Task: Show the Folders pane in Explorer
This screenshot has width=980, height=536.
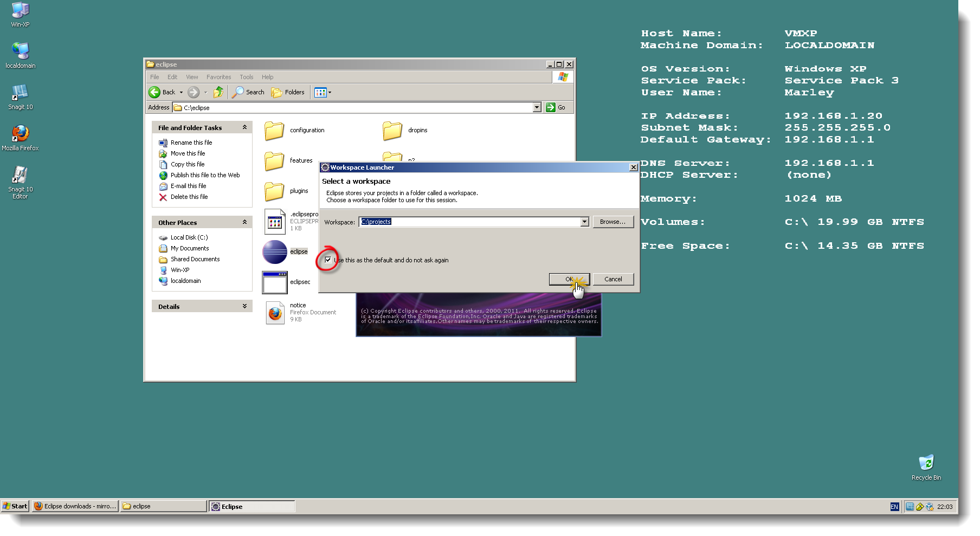Action: 287,92
